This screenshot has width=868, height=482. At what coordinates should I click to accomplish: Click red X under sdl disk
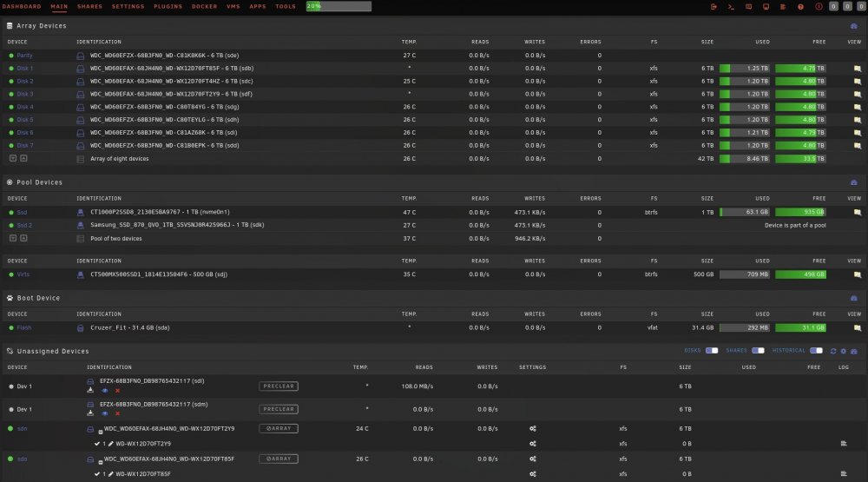[117, 391]
